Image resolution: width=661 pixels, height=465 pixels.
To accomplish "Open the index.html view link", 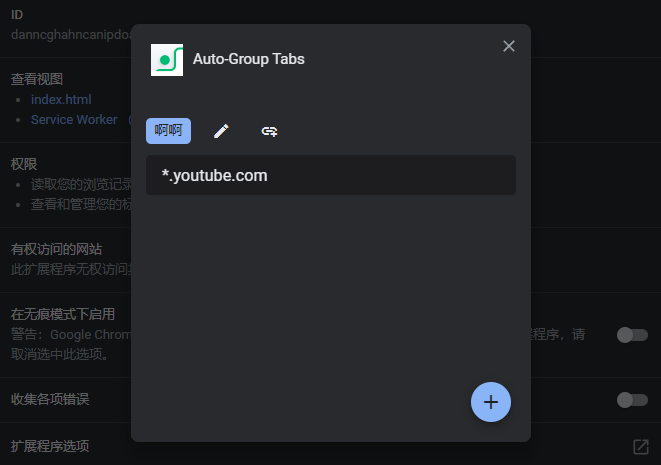I will pyautogui.click(x=61, y=99).
